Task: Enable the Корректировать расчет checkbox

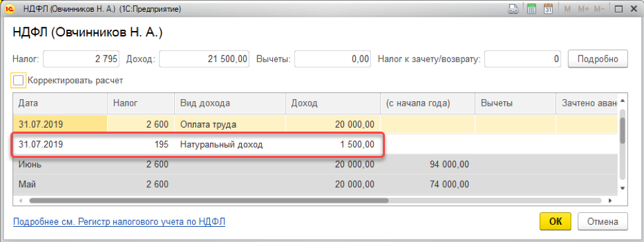Action: click(x=19, y=81)
